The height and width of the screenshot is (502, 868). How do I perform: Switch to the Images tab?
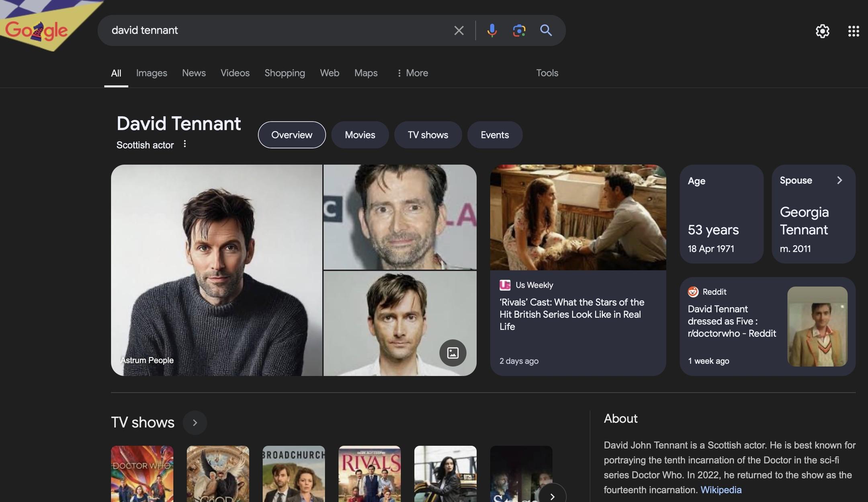click(151, 73)
